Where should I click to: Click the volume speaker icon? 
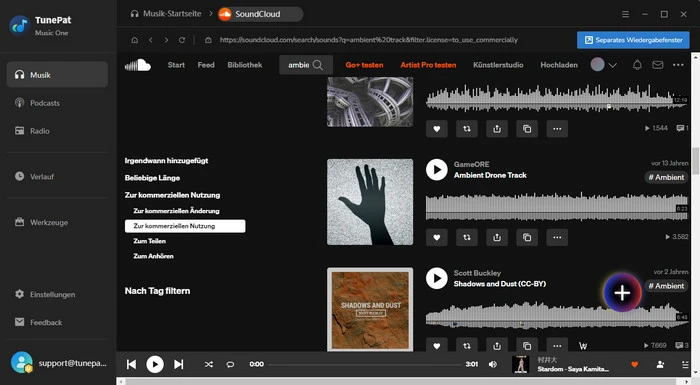(x=492, y=364)
